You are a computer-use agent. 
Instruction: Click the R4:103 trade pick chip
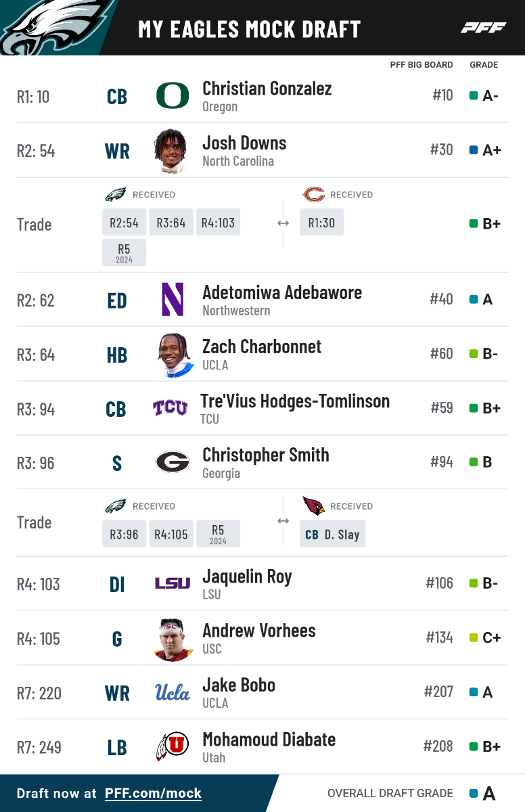tap(218, 223)
